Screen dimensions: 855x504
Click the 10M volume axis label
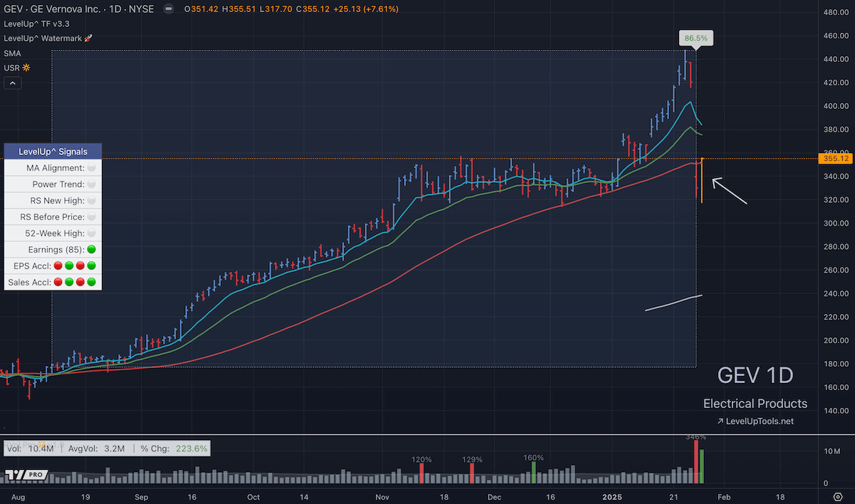[x=831, y=451]
